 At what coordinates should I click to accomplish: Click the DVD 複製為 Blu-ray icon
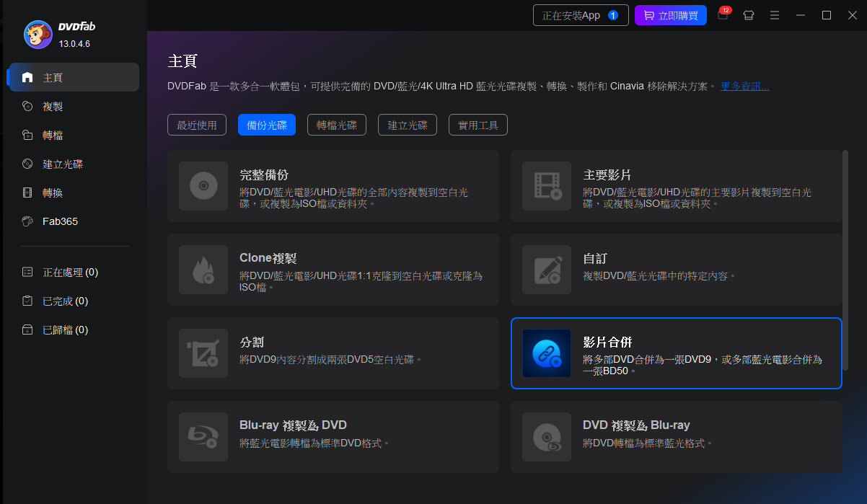tap(546, 437)
